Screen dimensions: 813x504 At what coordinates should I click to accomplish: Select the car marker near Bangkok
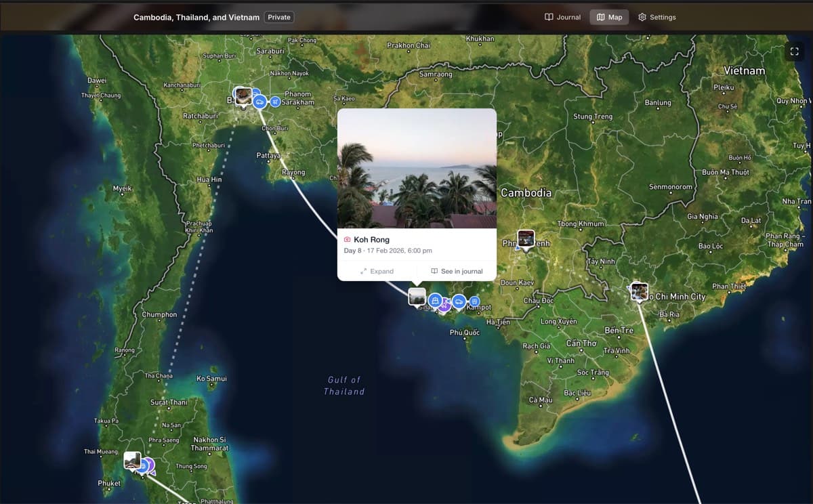point(259,102)
